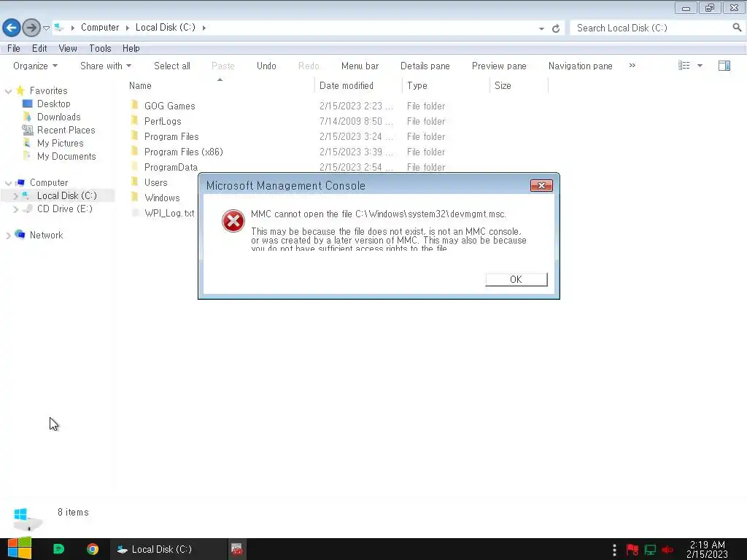The width and height of the screenshot is (747, 560).
Task: Select the ProgramData folder
Action: point(171,167)
